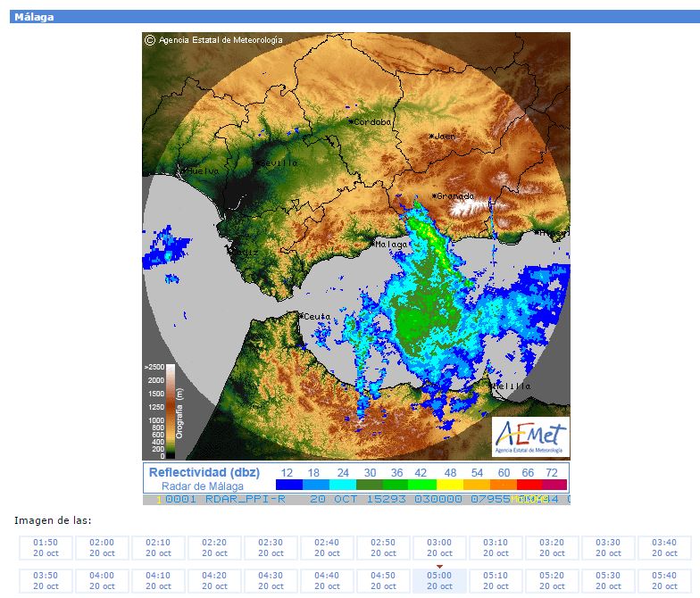Click the copyright symbol at the map's top
This screenshot has height=598, width=700.
click(x=150, y=40)
